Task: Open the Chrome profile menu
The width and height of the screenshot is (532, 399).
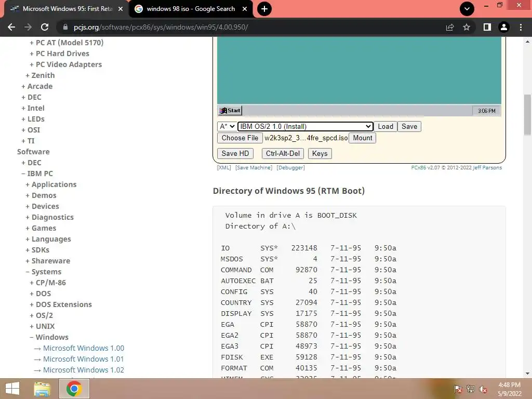Action: coord(504,27)
